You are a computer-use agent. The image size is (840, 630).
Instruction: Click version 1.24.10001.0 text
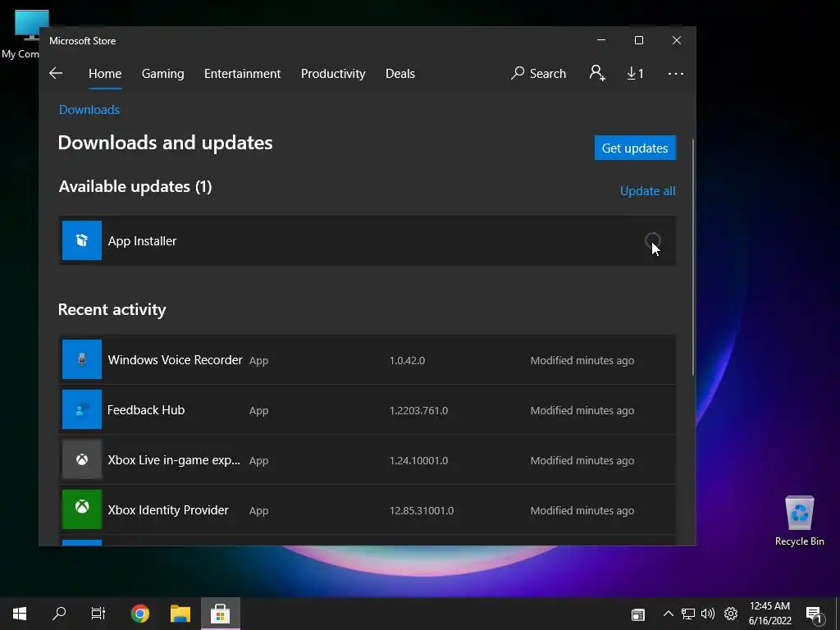point(418,461)
